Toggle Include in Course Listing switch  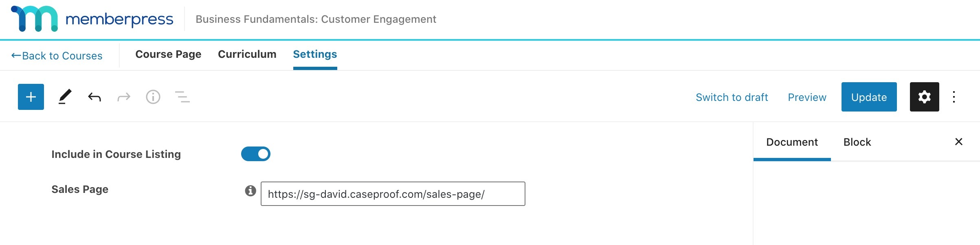(256, 154)
